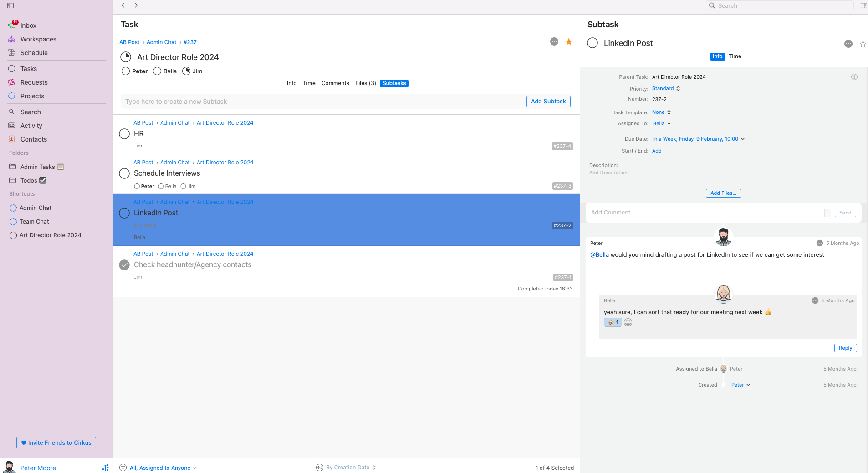Unstar the Art Director Role 2024 task
Screen dimensions: 868x473
(x=569, y=42)
